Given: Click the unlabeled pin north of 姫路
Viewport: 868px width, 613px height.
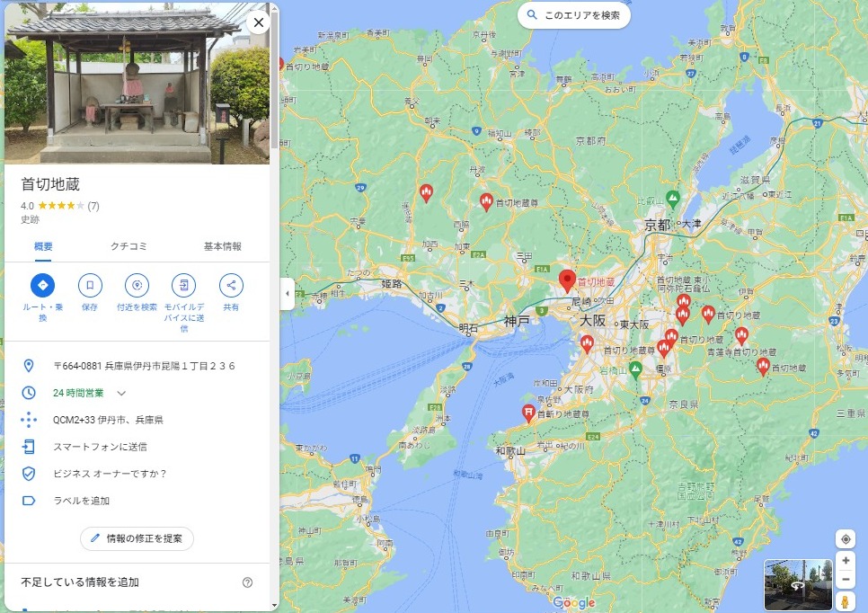Looking at the screenshot, I should pyautogui.click(x=426, y=193).
